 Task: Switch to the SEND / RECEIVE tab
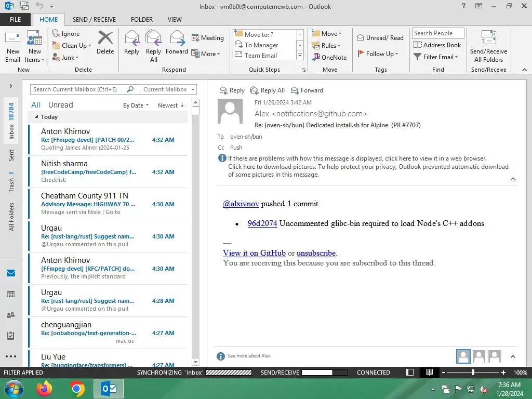pyautogui.click(x=94, y=19)
